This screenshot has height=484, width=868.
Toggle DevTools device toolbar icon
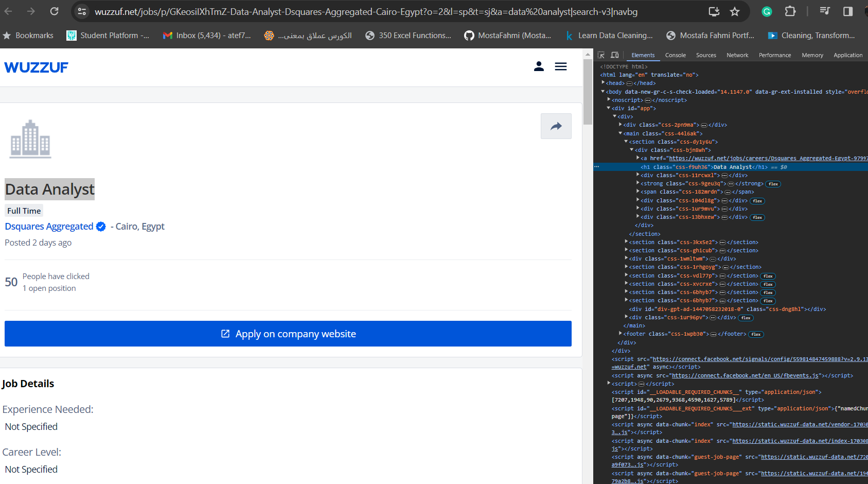614,55
